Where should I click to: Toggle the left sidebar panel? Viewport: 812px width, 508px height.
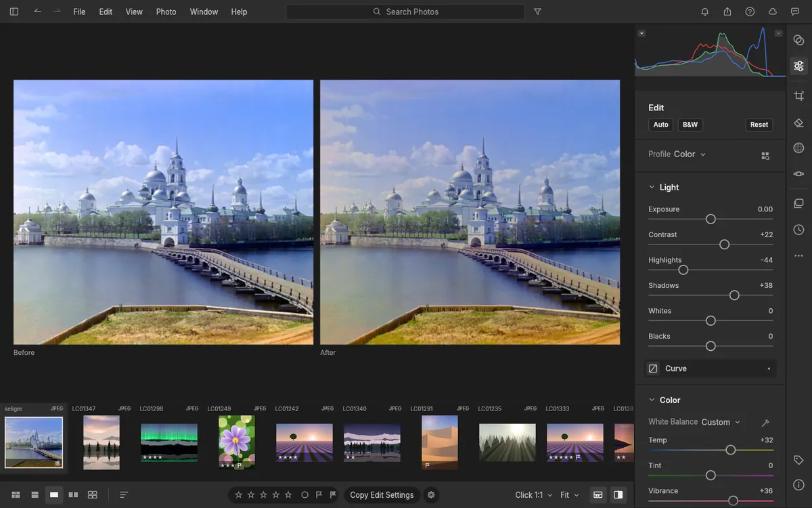coord(14,12)
